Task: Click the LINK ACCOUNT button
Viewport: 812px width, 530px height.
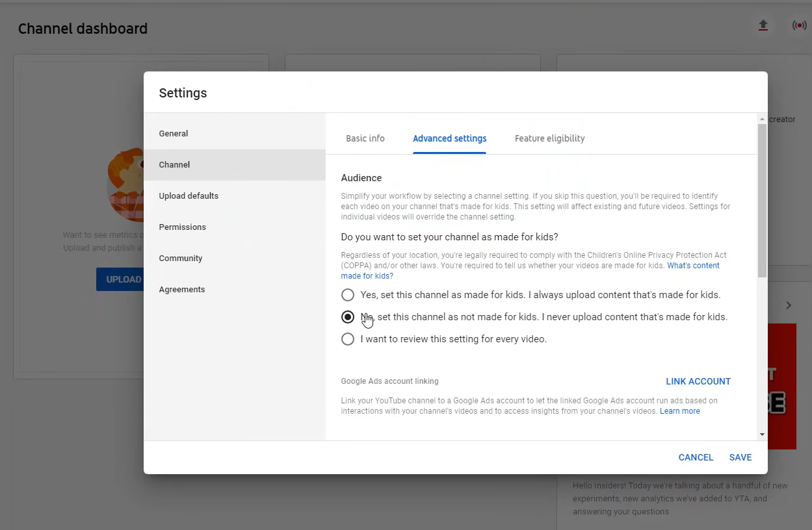Action: coord(698,381)
